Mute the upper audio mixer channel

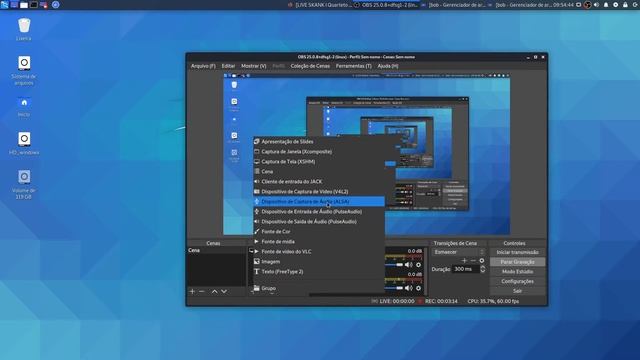coord(409,265)
